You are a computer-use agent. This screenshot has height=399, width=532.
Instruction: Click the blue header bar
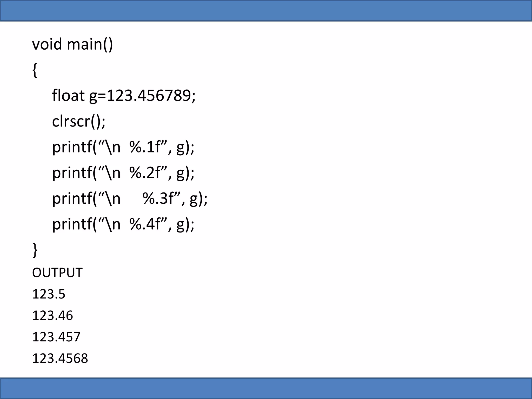point(266,10)
